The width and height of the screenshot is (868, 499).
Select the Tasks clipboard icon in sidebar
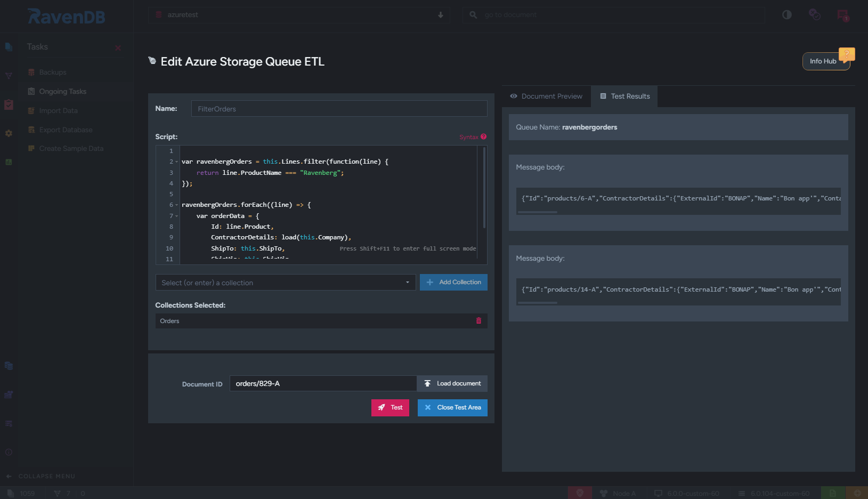(x=9, y=104)
